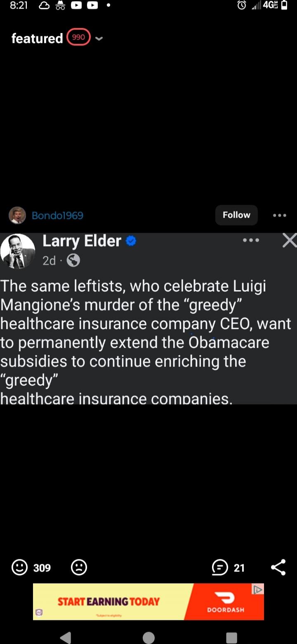Click the verified badge next to Larry Elder

click(130, 240)
